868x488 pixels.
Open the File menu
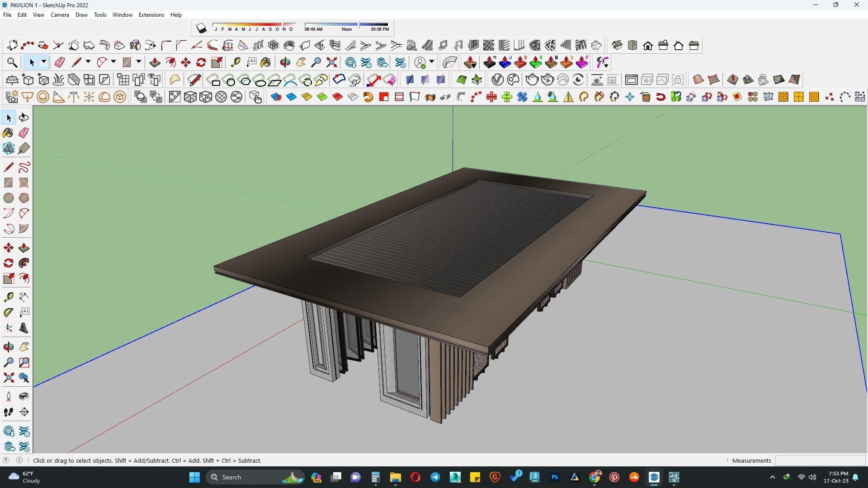(7, 15)
